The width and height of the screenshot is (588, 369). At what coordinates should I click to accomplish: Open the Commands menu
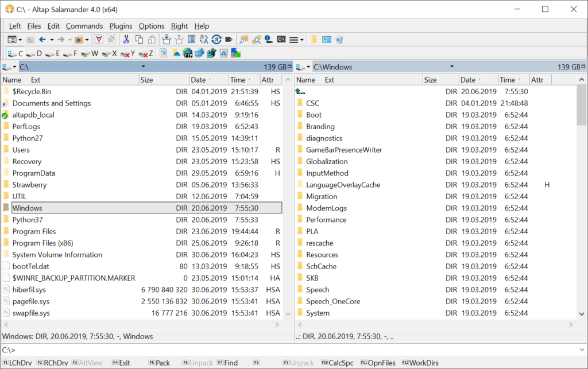[x=84, y=26]
